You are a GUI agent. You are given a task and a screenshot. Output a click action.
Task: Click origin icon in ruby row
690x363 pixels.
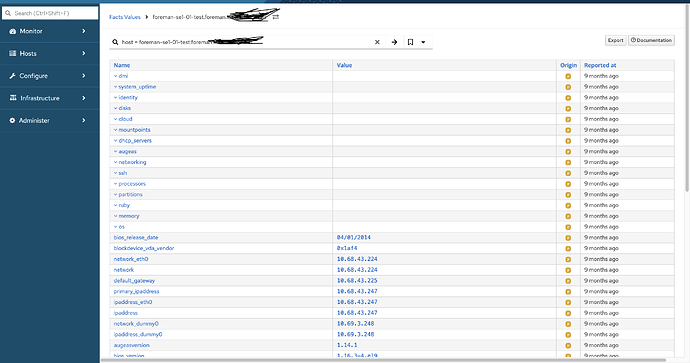[x=568, y=205]
